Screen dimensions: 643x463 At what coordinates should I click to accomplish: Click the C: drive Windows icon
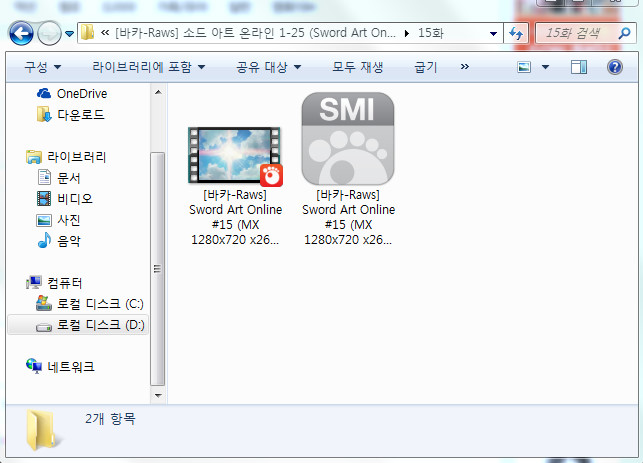click(44, 303)
